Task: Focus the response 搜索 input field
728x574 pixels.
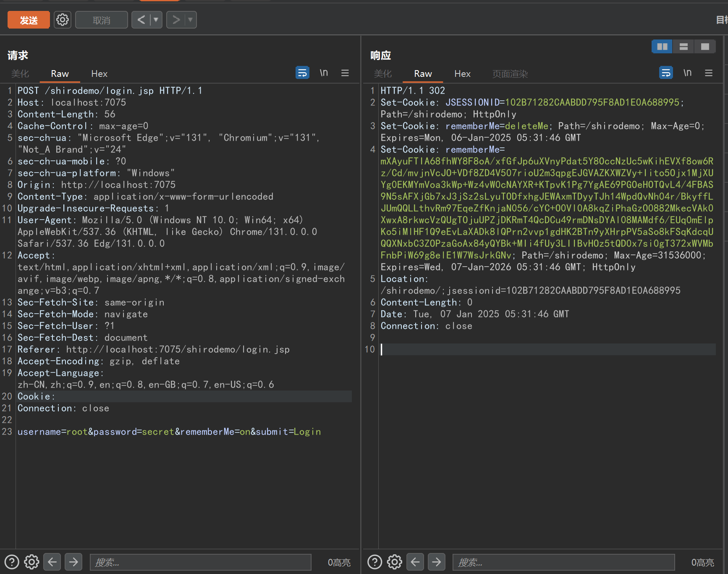Action: coord(564,562)
